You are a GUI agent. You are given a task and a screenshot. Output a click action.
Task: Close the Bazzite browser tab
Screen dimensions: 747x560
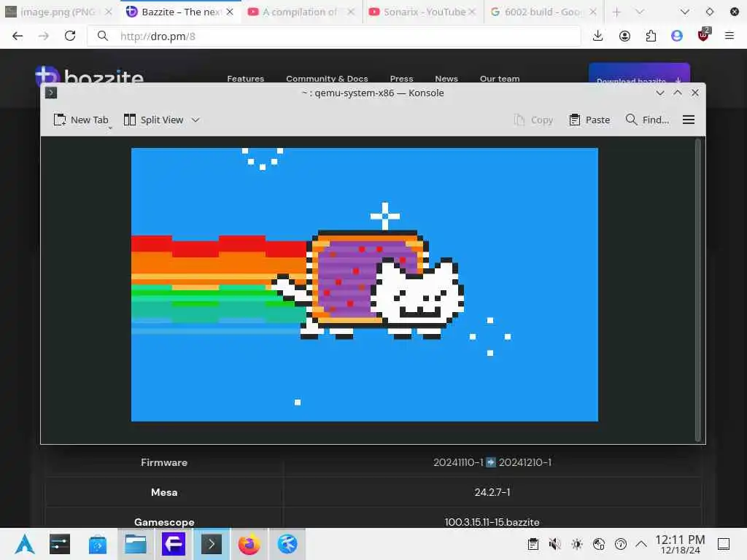pos(230,12)
